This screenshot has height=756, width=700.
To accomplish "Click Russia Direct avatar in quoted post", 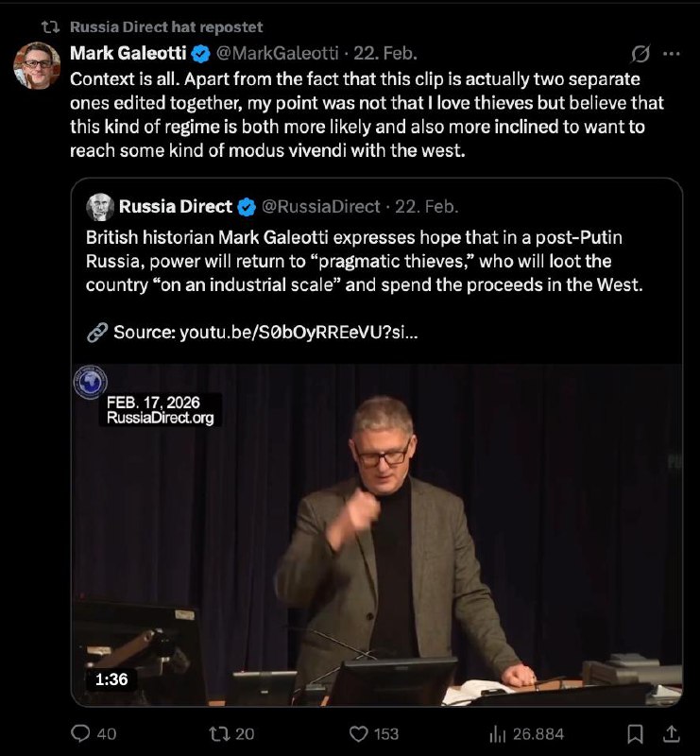I will 100,206.
